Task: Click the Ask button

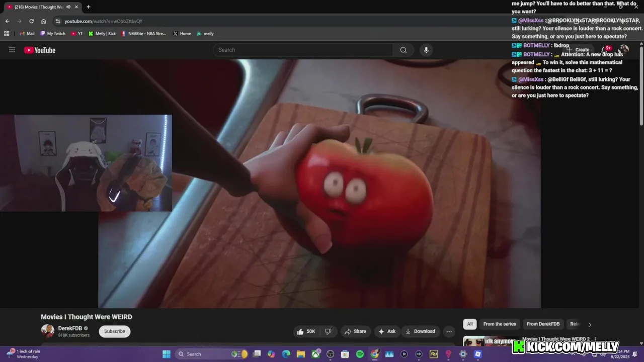Action: 387,331
